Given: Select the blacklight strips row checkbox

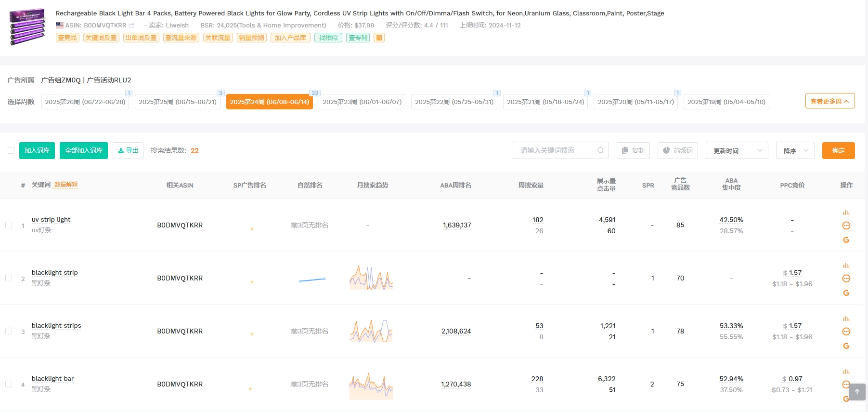Looking at the screenshot, I should 9,331.
